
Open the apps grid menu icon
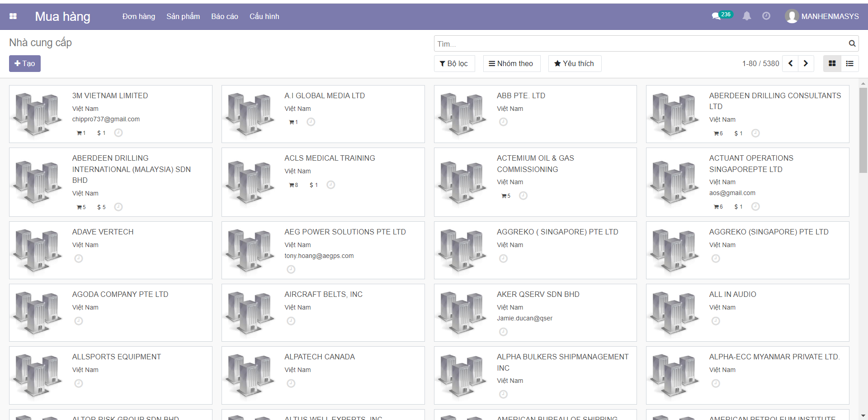[x=13, y=16]
